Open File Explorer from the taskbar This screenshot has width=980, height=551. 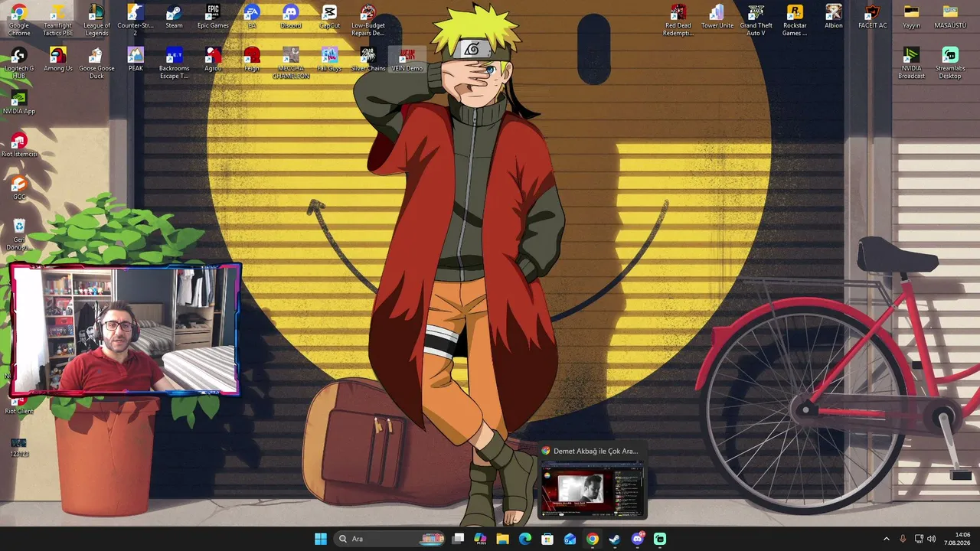tap(502, 539)
